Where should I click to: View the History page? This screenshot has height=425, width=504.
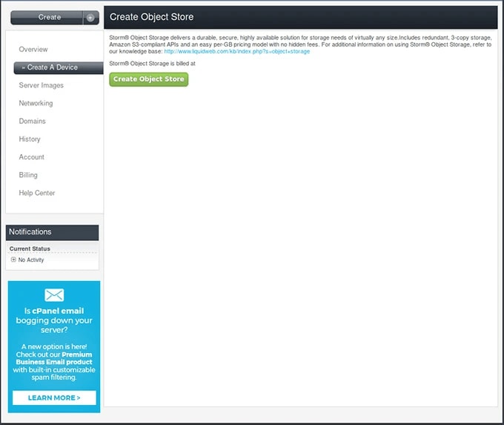pos(30,139)
